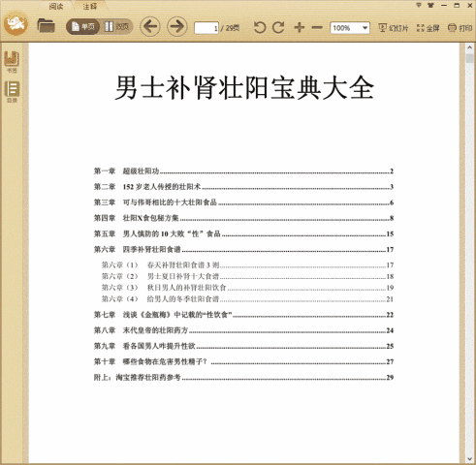
Task: Open the table of contents panel
Action: click(x=12, y=92)
